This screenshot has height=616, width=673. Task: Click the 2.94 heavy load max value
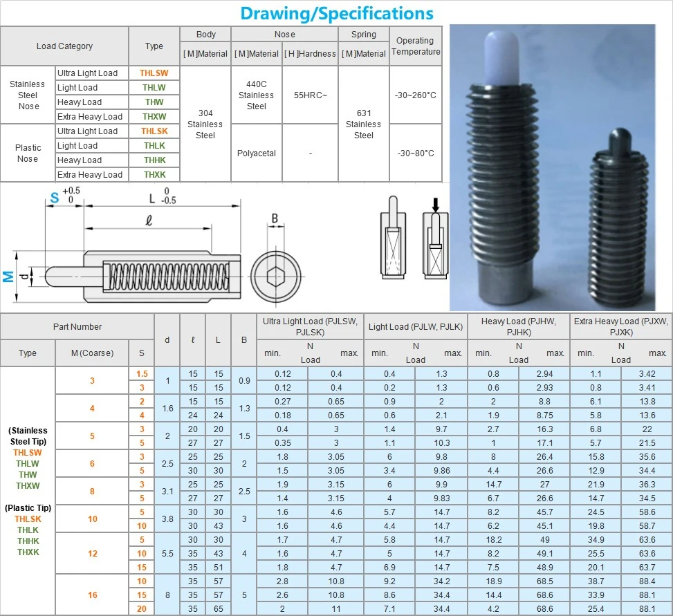[544, 373]
